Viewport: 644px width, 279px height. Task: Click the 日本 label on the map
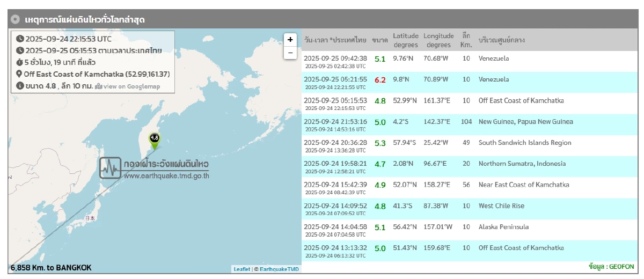(90, 218)
